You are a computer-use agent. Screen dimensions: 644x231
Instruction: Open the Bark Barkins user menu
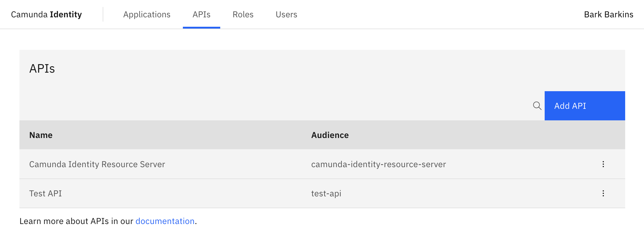point(608,15)
